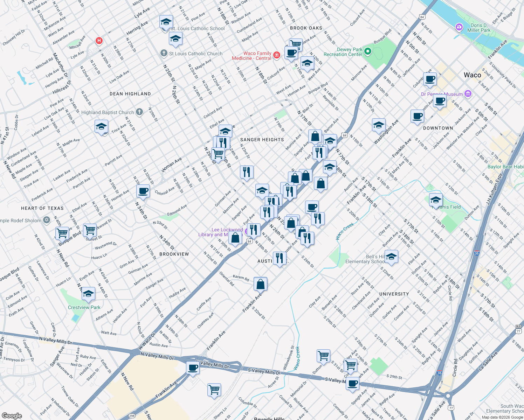The image size is (524, 420).
Task: Click the Dewey Park Recreation Center green marker
Action: 368,51
